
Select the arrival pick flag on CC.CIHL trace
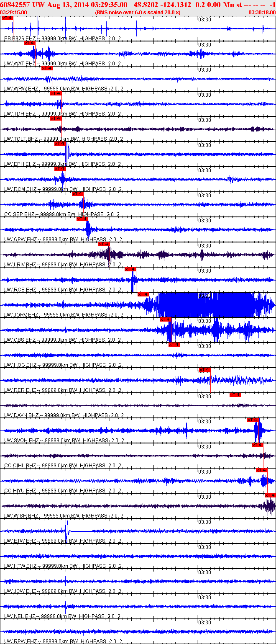click(x=258, y=445)
